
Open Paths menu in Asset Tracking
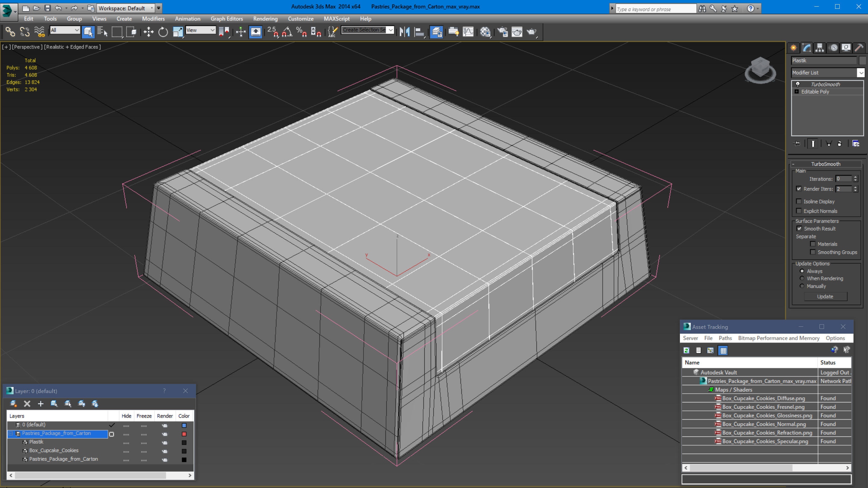click(x=725, y=338)
